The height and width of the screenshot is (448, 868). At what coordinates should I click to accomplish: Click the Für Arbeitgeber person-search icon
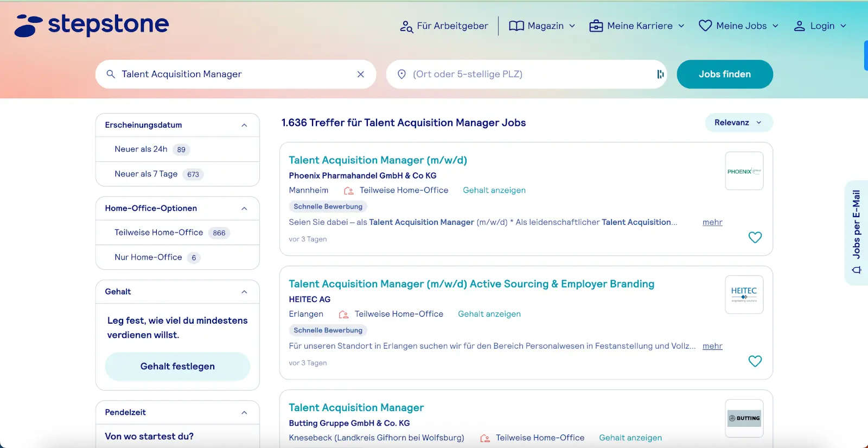(x=406, y=26)
